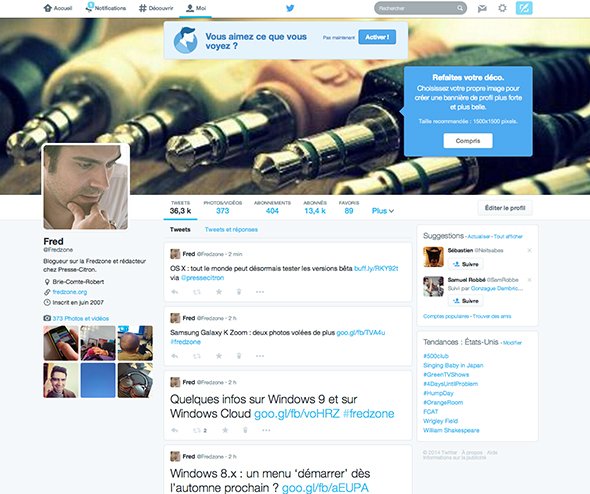590x494 pixels.
Task: Retweet the OS X tweet
Action: tap(196, 292)
